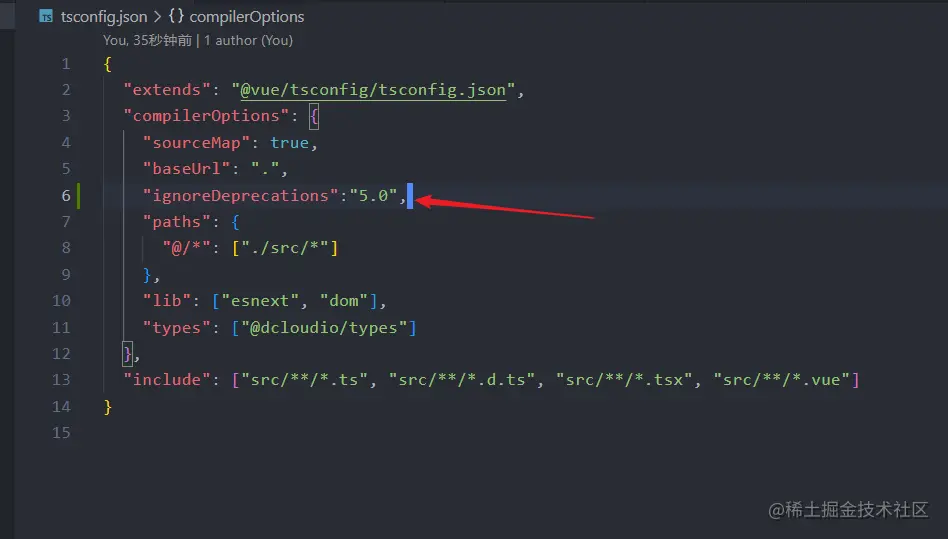The height and width of the screenshot is (539, 948).
Task: Click the "src/**/*.d.ts" string
Action: click(462, 380)
